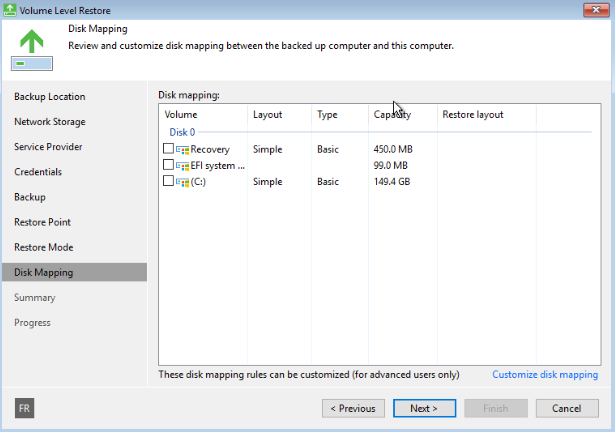Switch keyboard layout via FR indicator
This screenshot has height=432, width=615.
click(x=24, y=408)
